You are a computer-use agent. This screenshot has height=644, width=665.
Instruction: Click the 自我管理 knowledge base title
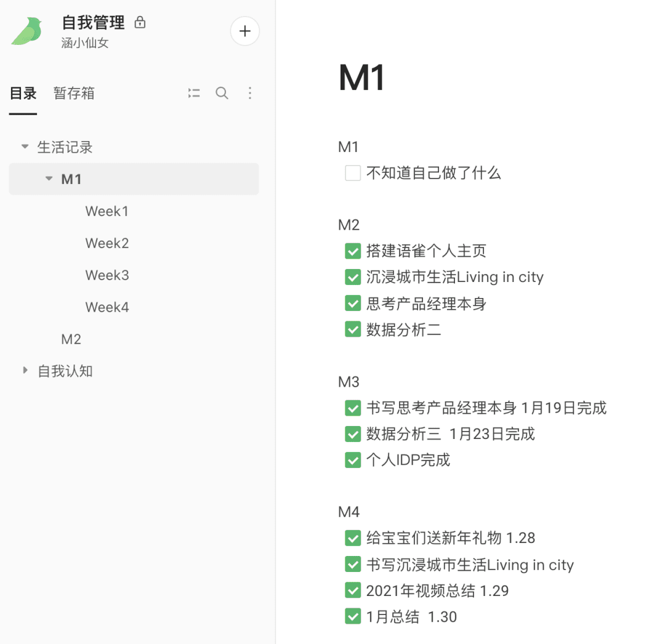click(94, 22)
